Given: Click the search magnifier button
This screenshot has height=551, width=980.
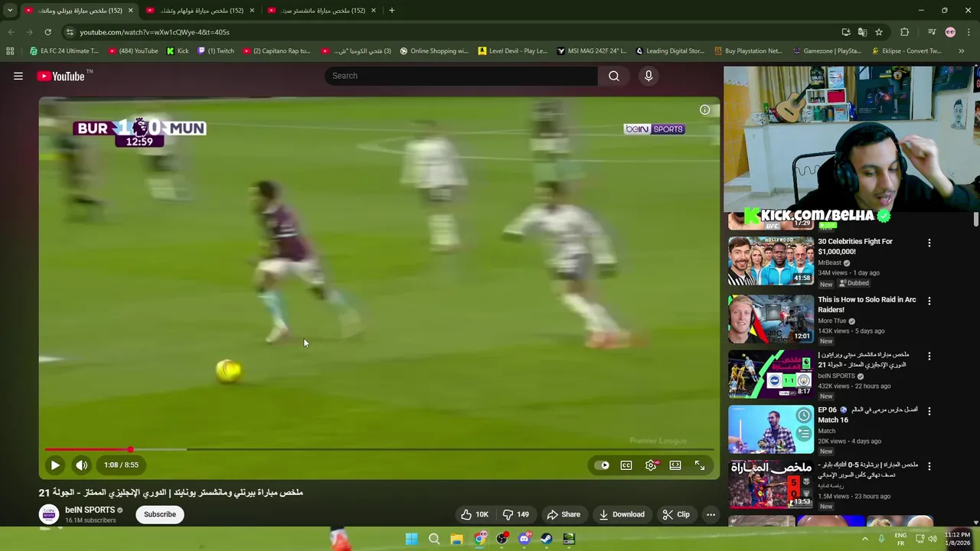Looking at the screenshot, I should coord(614,76).
